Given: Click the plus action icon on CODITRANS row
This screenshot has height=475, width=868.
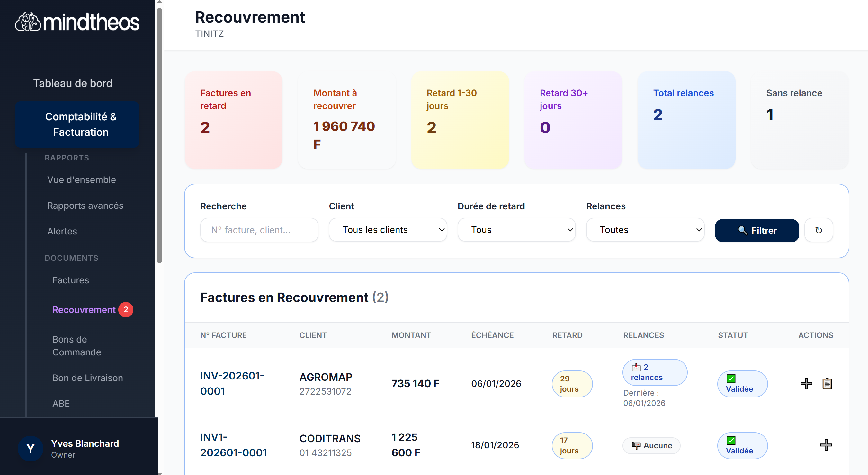Looking at the screenshot, I should (x=826, y=445).
